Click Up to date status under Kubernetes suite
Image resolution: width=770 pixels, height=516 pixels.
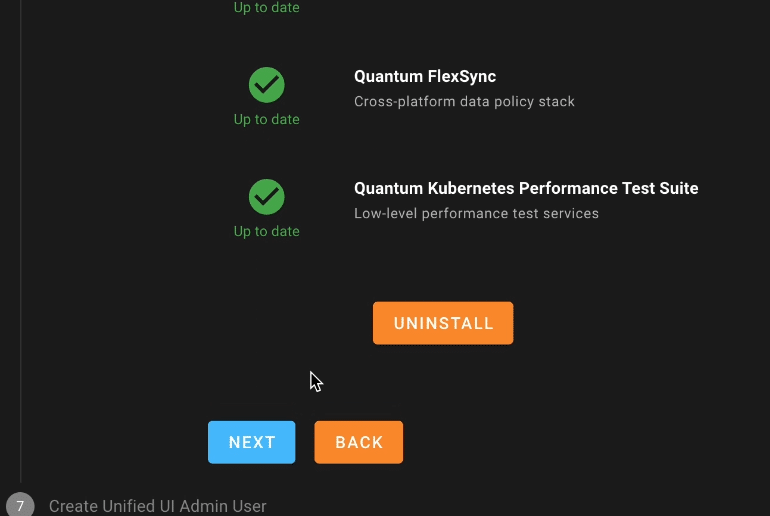tap(267, 231)
